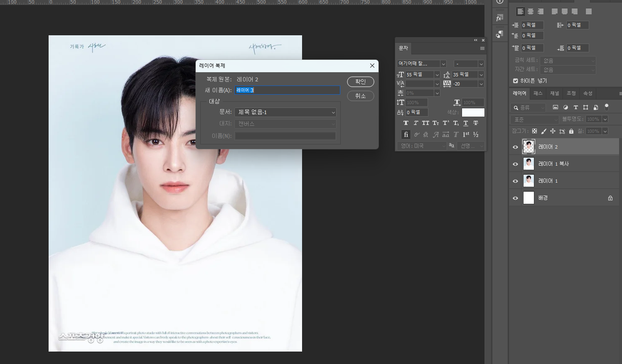
Task: Toggle the 1st ordinals OpenType icon
Action: click(x=466, y=134)
